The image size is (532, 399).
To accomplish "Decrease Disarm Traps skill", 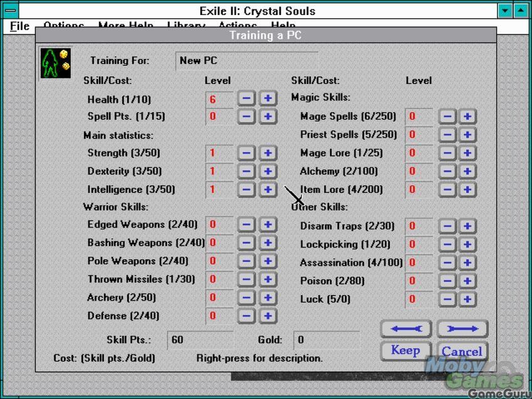I will pos(447,226).
